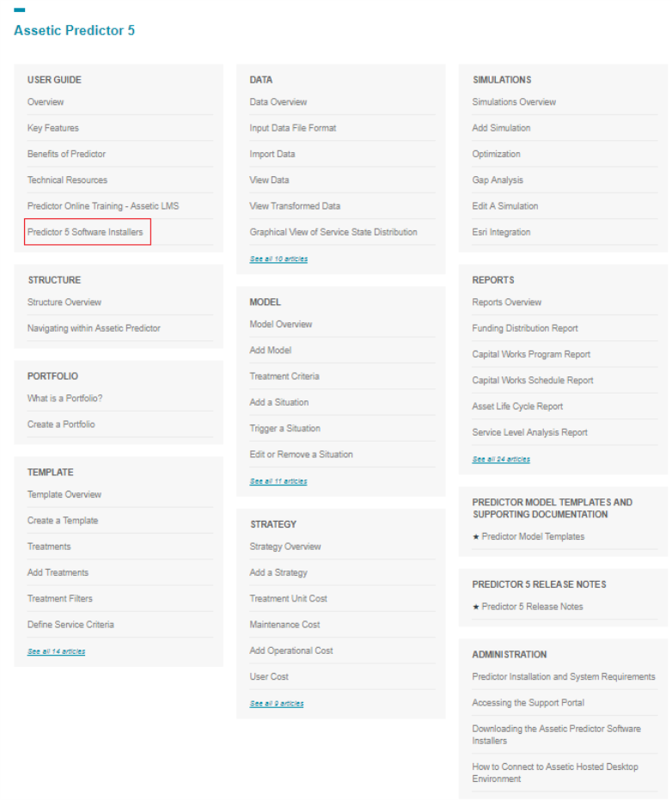The width and height of the screenshot is (672, 800).
Task: Open the starred Predictor 5 Release Notes
Action: coord(531,607)
